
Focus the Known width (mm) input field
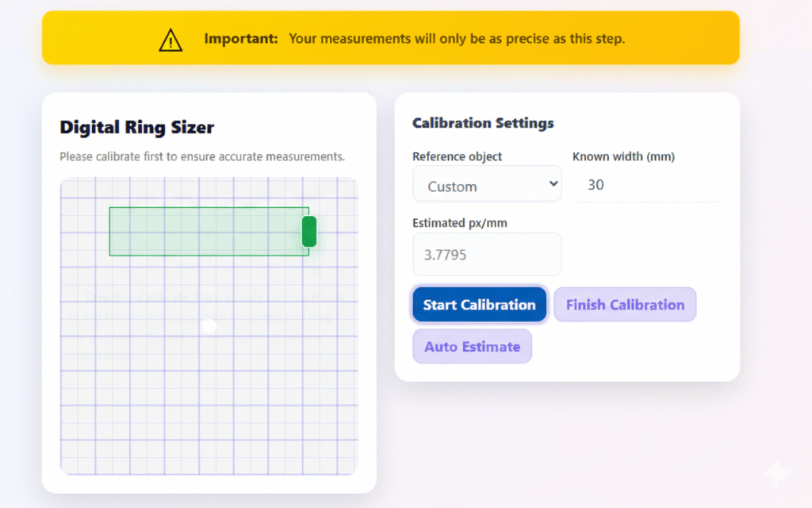coord(647,185)
